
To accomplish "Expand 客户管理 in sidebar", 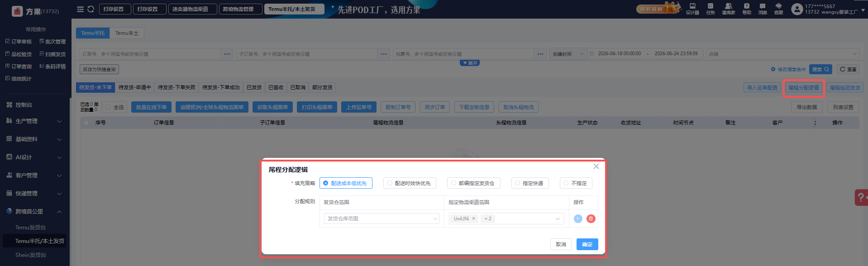I will click(34, 176).
